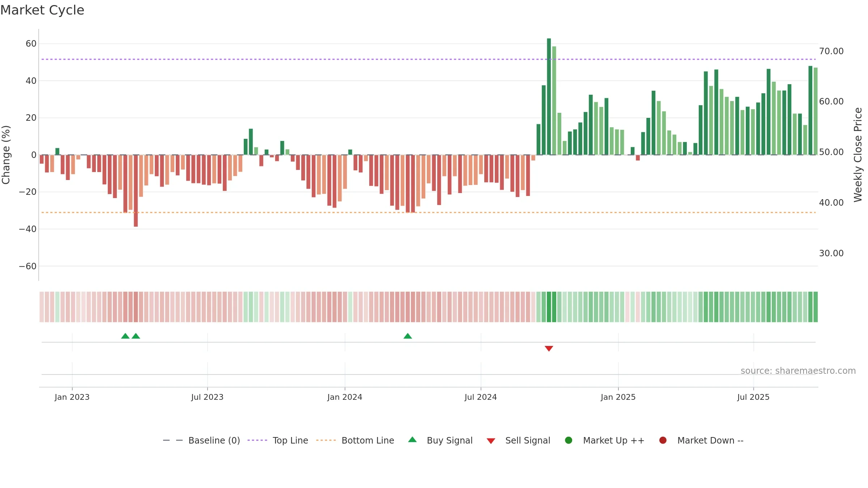Click the Sell Signal legend label

click(528, 440)
